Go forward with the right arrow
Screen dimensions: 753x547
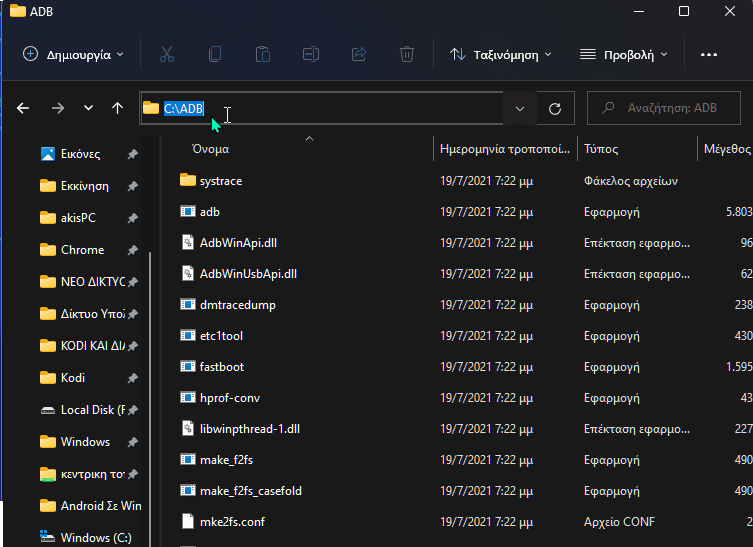point(58,108)
